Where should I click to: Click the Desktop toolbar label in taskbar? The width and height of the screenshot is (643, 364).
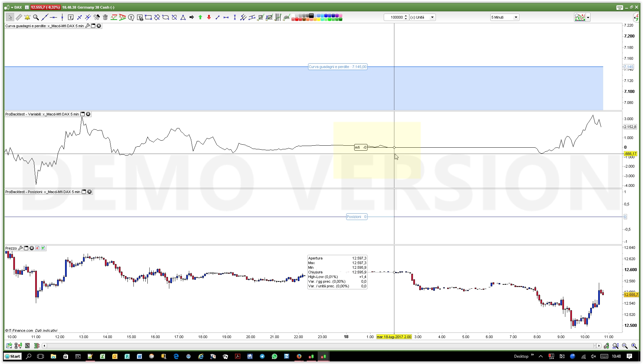(521, 356)
